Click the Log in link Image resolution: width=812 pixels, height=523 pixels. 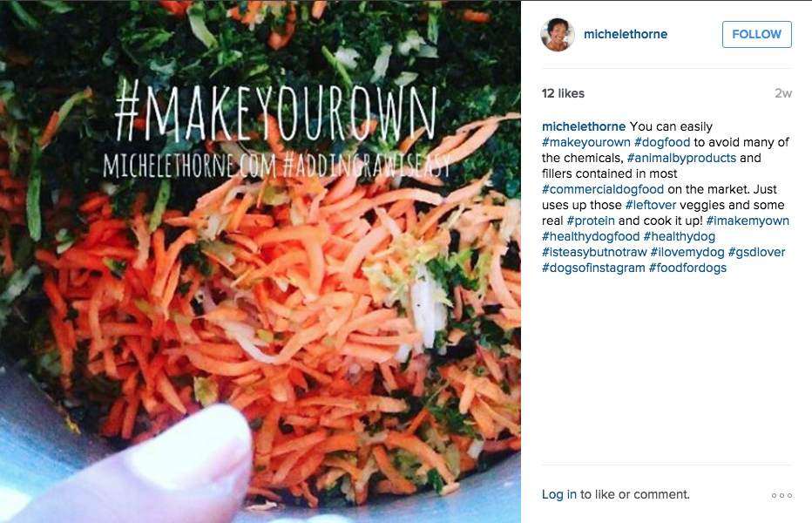click(x=558, y=494)
